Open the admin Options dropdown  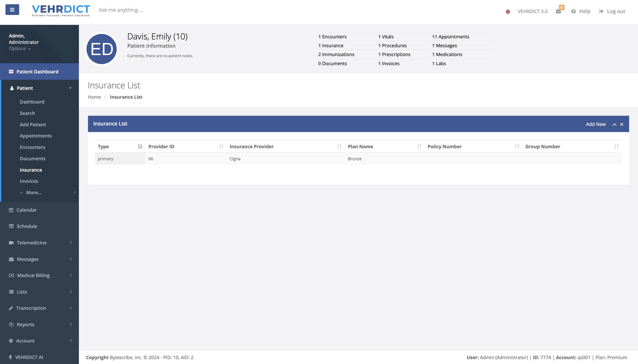pos(19,49)
